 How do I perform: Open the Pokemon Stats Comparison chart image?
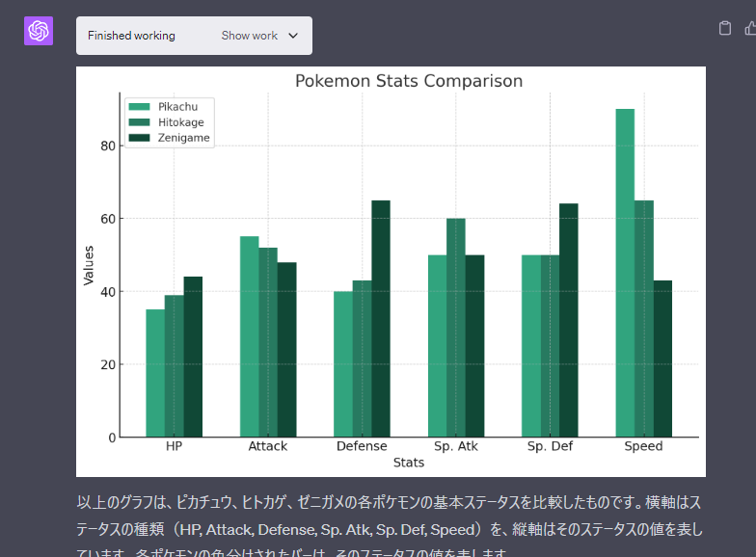(391, 272)
